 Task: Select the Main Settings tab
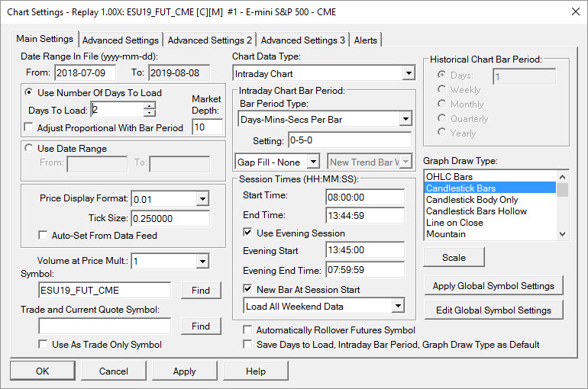tap(44, 39)
